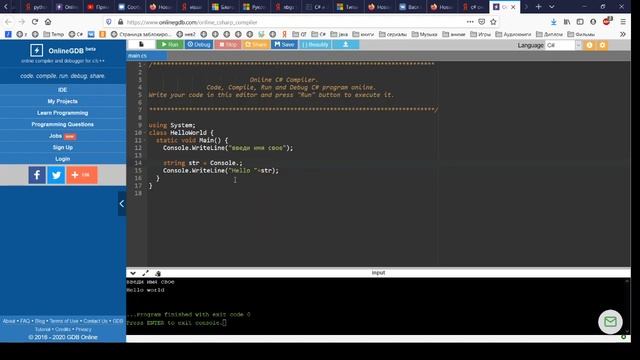
Task: Open the Share option
Action: tap(256, 44)
